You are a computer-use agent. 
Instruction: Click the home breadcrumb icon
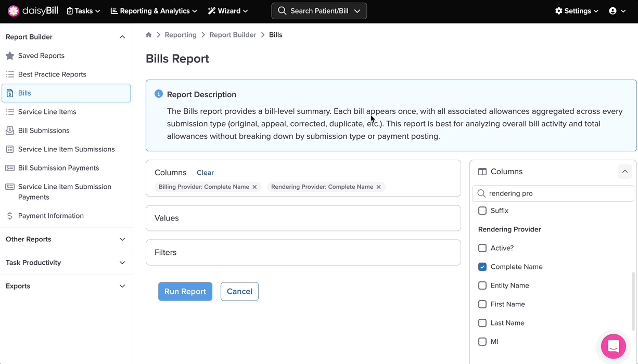click(x=149, y=35)
